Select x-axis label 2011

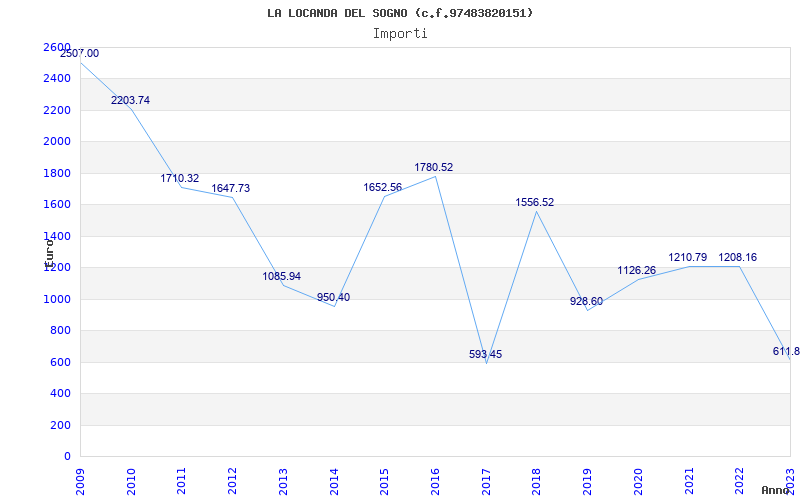182,482
